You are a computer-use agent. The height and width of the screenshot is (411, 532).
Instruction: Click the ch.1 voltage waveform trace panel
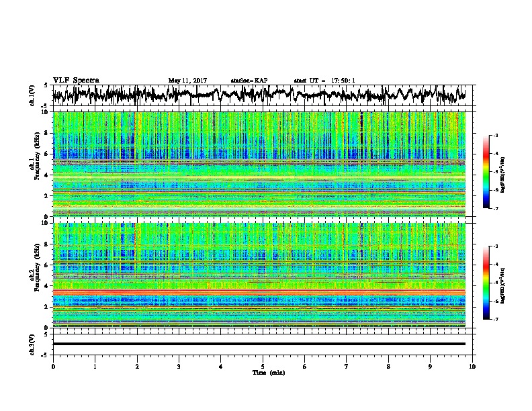pyautogui.click(x=262, y=95)
